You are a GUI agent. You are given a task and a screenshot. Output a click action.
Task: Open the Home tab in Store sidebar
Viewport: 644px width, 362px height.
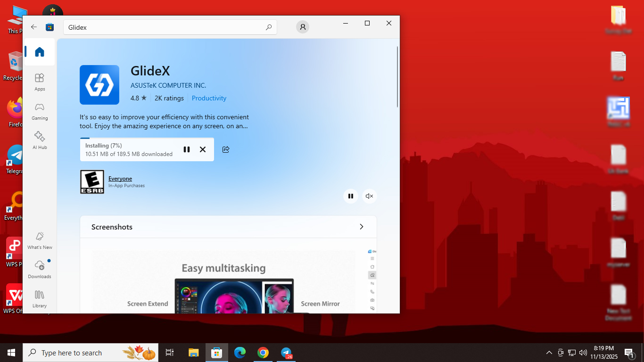click(x=40, y=52)
